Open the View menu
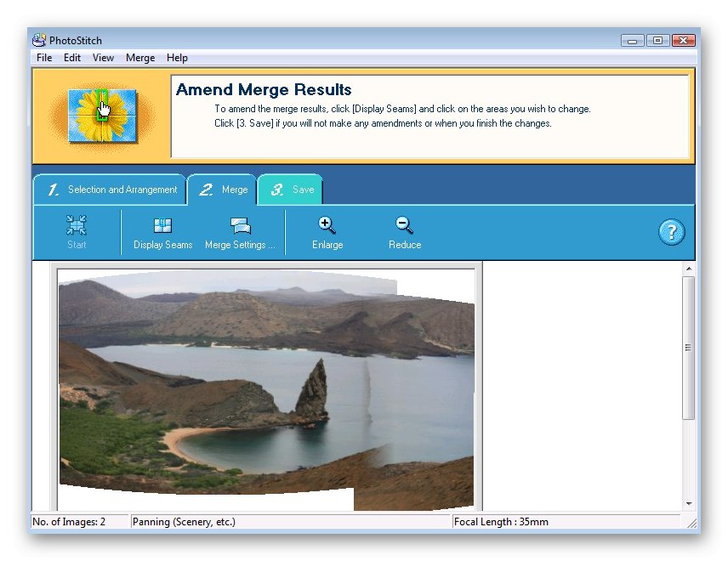 pos(103,58)
